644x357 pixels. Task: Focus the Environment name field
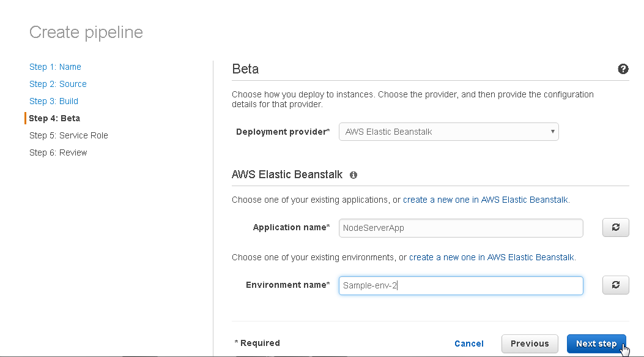(461, 285)
